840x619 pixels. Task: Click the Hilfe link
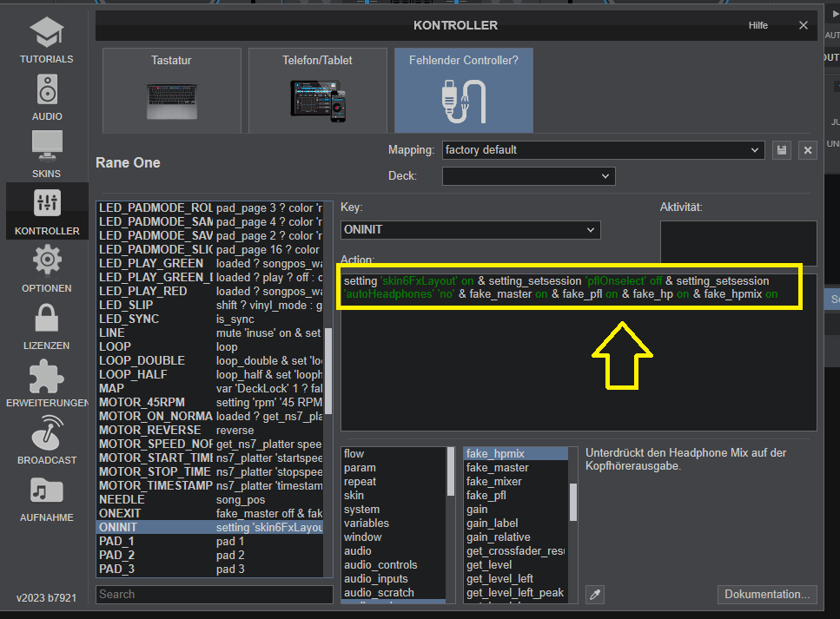[758, 25]
